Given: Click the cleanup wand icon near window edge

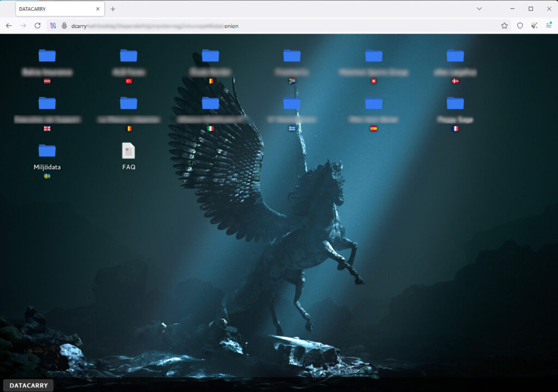Looking at the screenshot, I should click(535, 26).
